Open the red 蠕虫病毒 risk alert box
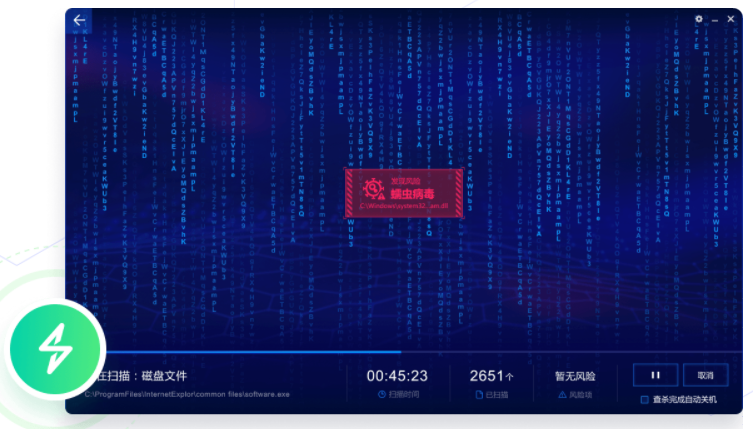753x429 pixels. pyautogui.click(x=404, y=193)
